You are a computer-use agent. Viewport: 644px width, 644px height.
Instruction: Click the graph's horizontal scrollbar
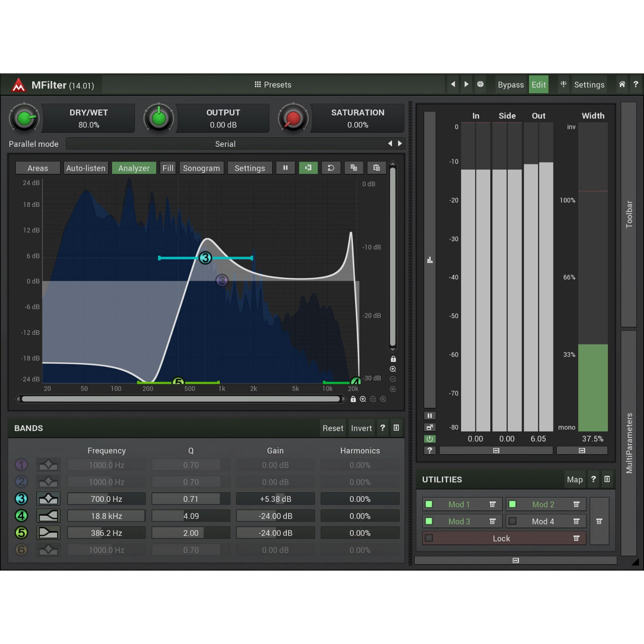(181, 399)
